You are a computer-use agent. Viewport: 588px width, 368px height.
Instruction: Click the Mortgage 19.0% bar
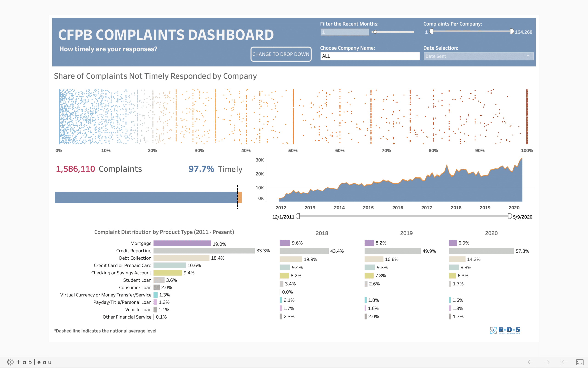[182, 243]
